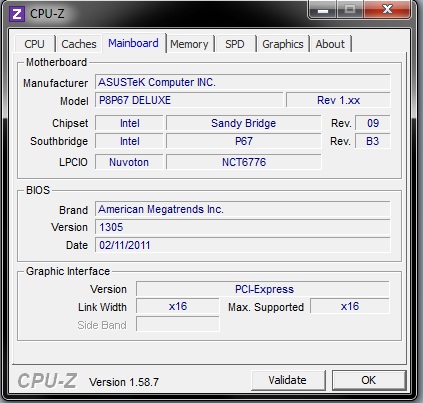Open the About tab
Screen dimensions: 423x403
pyautogui.click(x=330, y=44)
